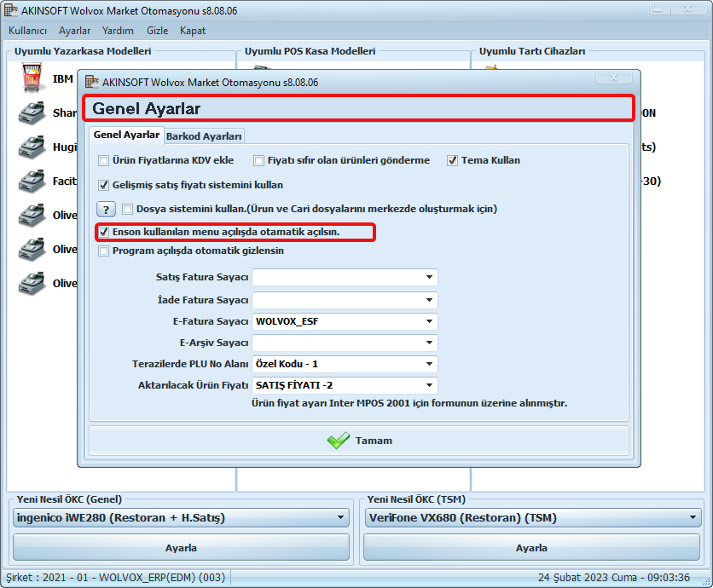The image size is (713, 588).
Task: Toggle Enson kullanılan menu açılışda otomatik açılsın
Action: point(104,232)
